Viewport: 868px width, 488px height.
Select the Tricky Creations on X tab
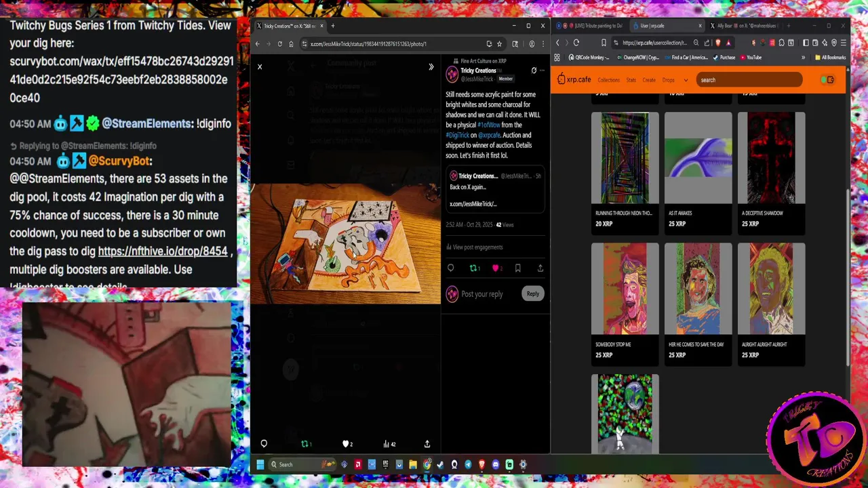click(x=290, y=26)
